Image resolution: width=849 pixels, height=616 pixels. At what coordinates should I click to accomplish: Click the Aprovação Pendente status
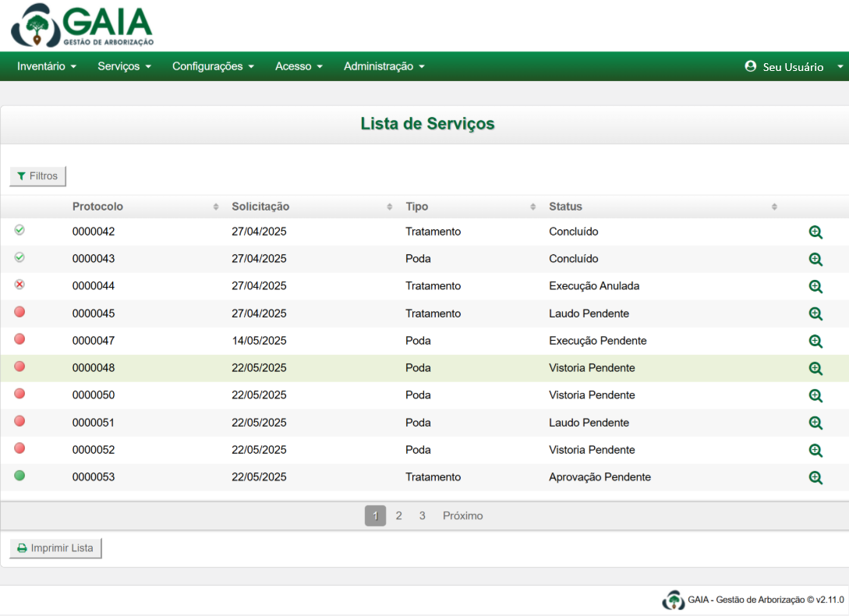click(600, 477)
